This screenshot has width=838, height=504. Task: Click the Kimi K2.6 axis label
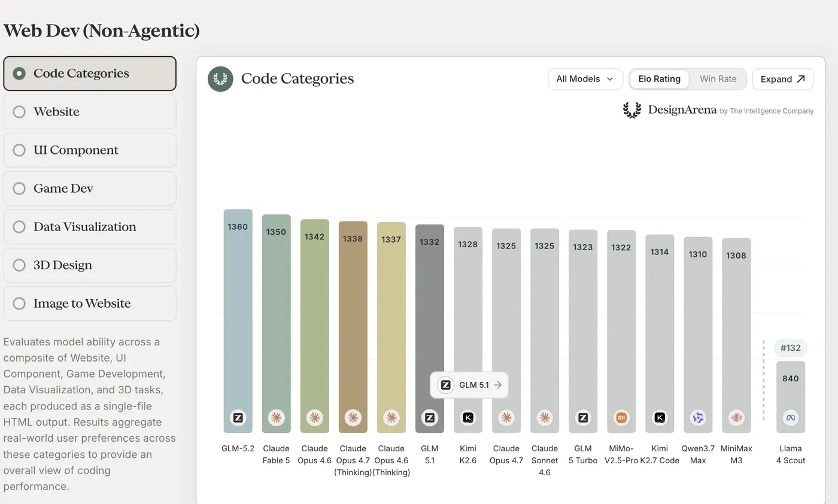click(467, 454)
